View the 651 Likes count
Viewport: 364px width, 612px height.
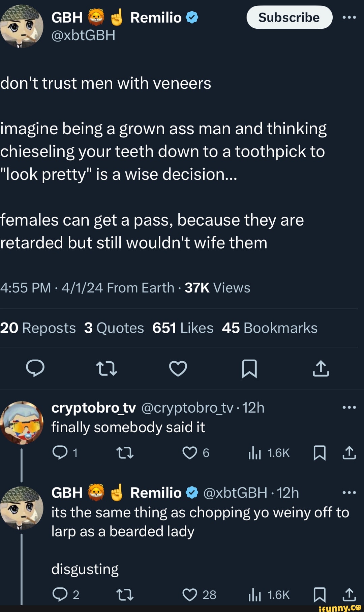(x=183, y=328)
